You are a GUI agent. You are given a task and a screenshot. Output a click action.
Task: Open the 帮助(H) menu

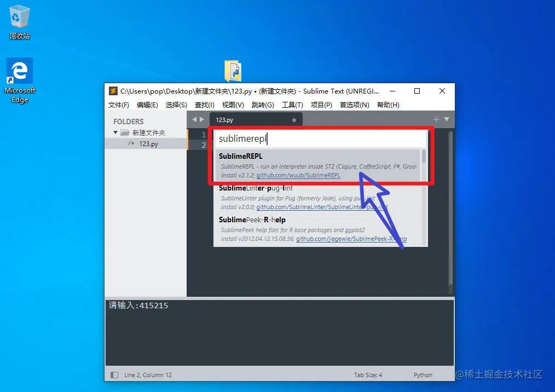point(388,105)
